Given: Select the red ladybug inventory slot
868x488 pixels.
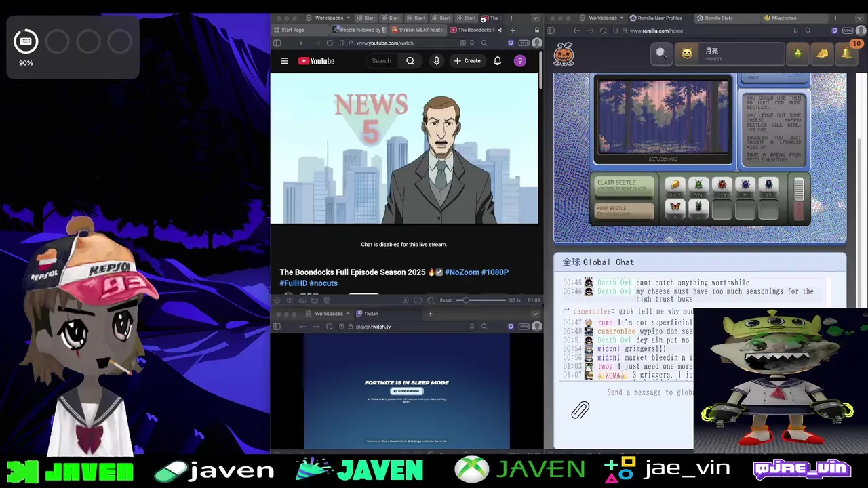Looking at the screenshot, I should coord(722,186).
